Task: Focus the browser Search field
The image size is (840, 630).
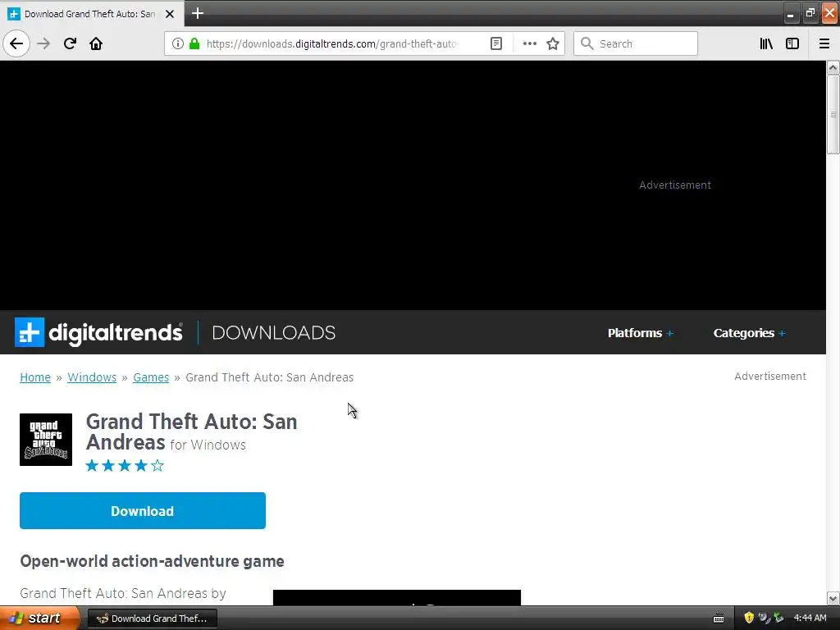Action: click(636, 43)
